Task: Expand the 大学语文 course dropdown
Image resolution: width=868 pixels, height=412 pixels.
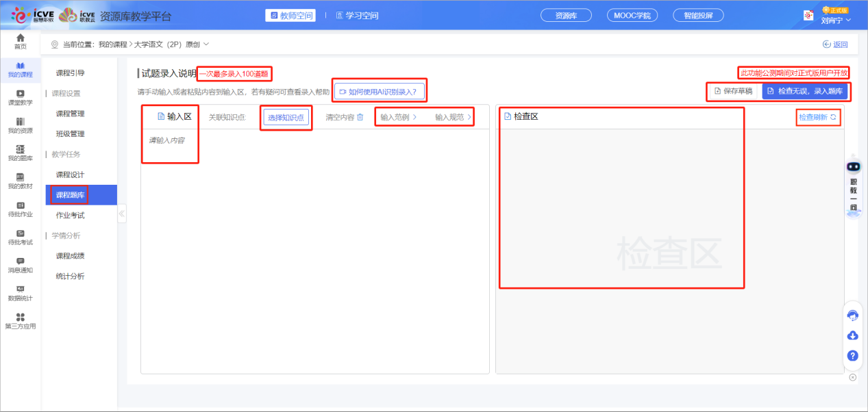Action: [x=206, y=44]
